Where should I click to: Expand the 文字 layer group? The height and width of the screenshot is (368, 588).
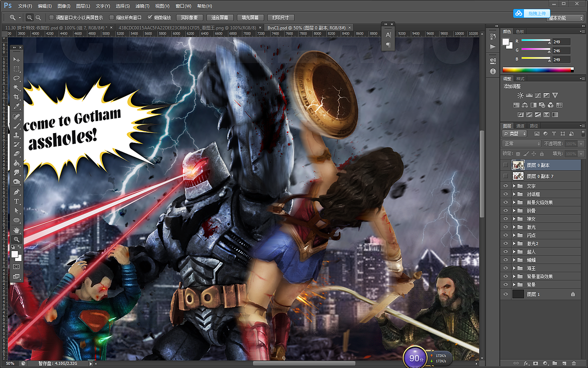point(514,186)
